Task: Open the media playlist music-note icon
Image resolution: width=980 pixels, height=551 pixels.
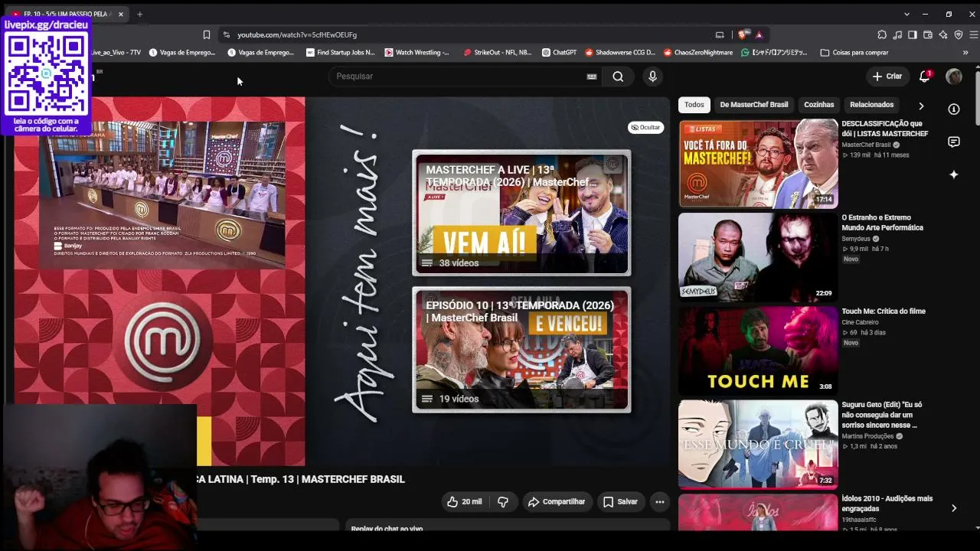Action: 898,34
